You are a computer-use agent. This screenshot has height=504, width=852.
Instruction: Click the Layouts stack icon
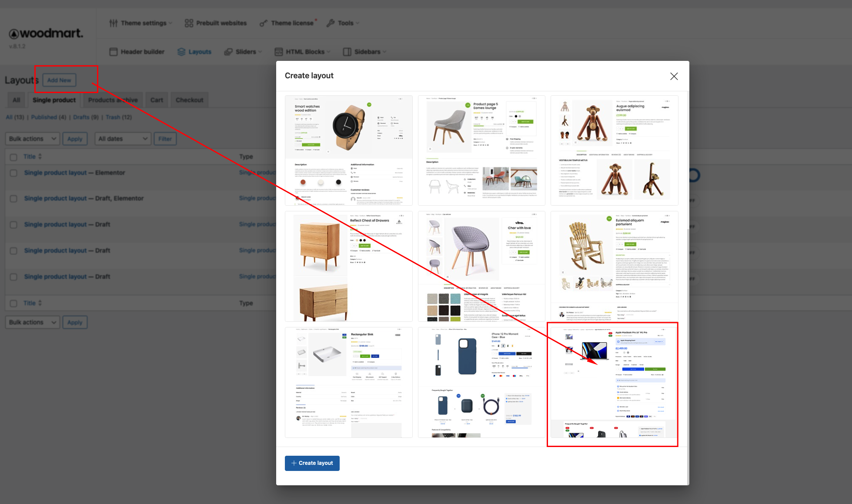pos(181,52)
